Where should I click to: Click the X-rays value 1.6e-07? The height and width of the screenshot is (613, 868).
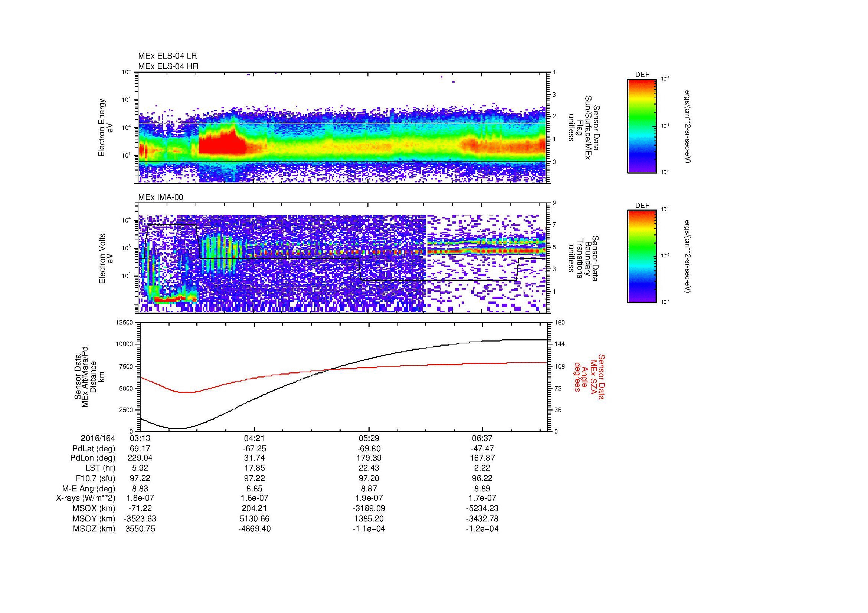click(x=255, y=498)
